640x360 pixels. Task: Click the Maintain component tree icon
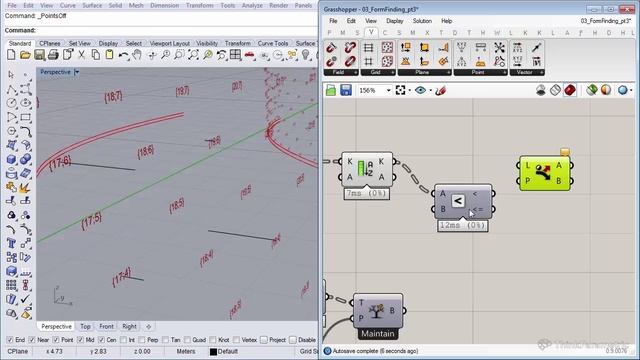[x=377, y=311]
